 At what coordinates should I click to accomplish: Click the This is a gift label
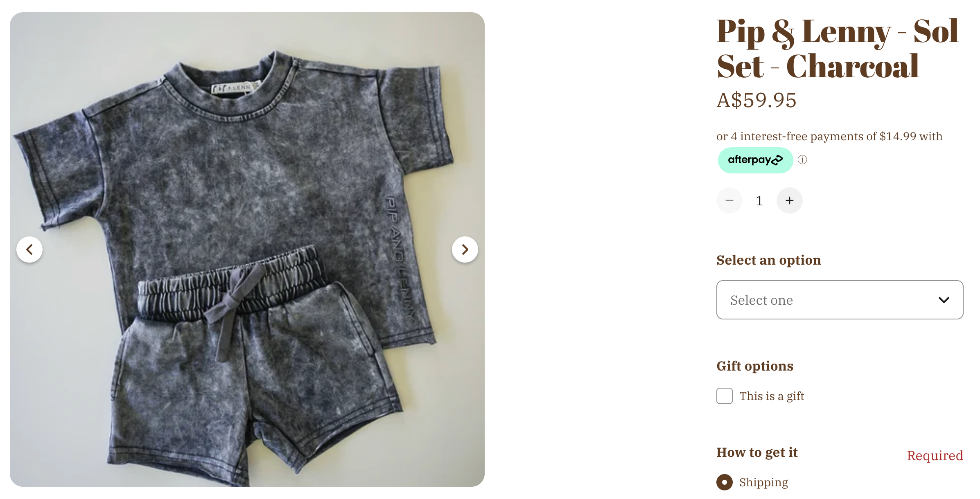tap(772, 396)
